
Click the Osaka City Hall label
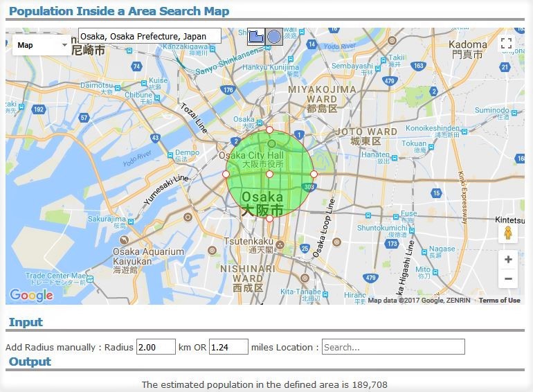(251, 159)
